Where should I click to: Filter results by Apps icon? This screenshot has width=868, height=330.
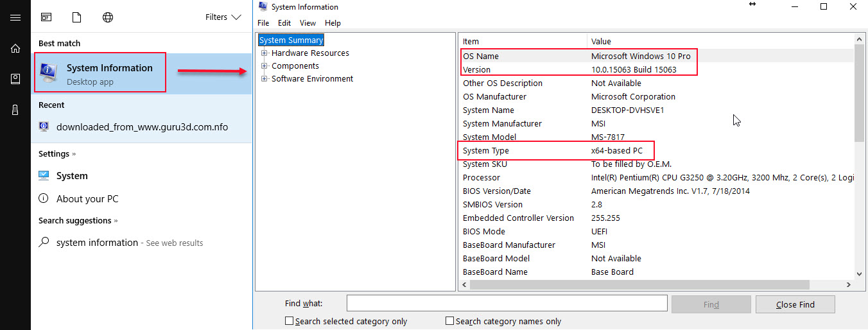pos(46,17)
